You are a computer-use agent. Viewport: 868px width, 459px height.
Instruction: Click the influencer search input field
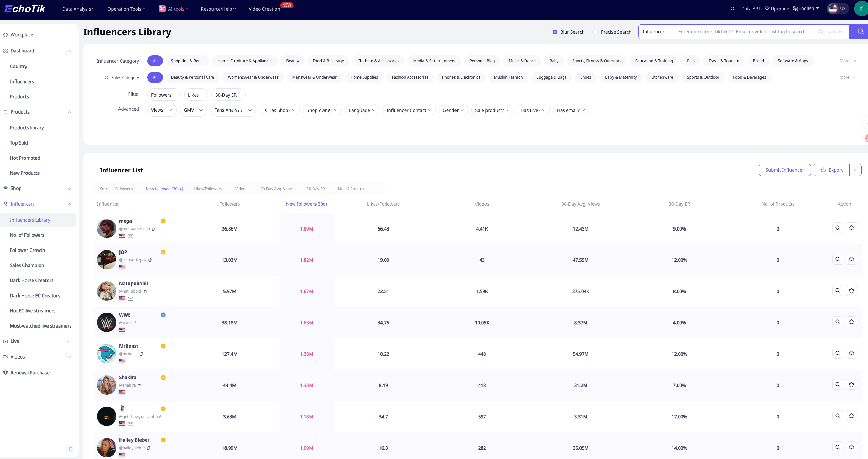745,32
